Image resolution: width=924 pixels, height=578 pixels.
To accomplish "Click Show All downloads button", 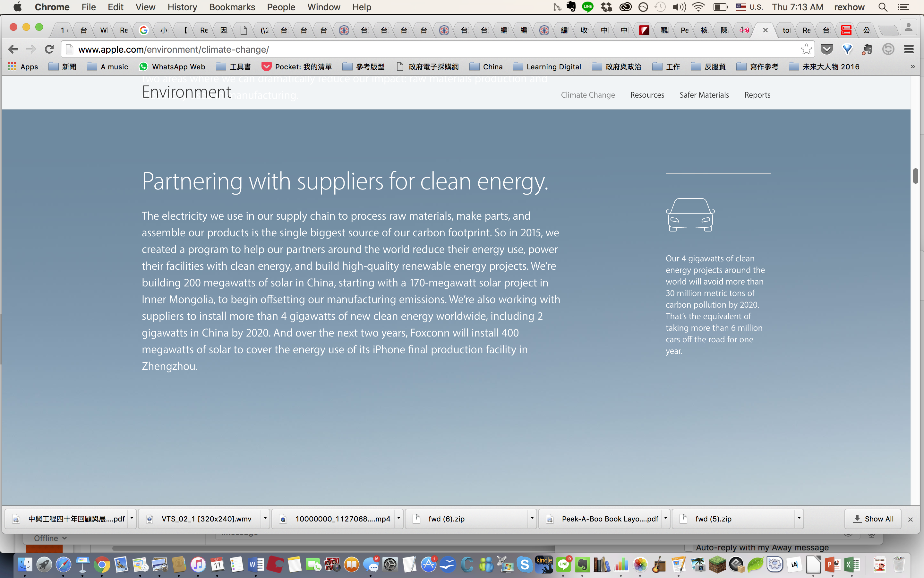I will 873,519.
